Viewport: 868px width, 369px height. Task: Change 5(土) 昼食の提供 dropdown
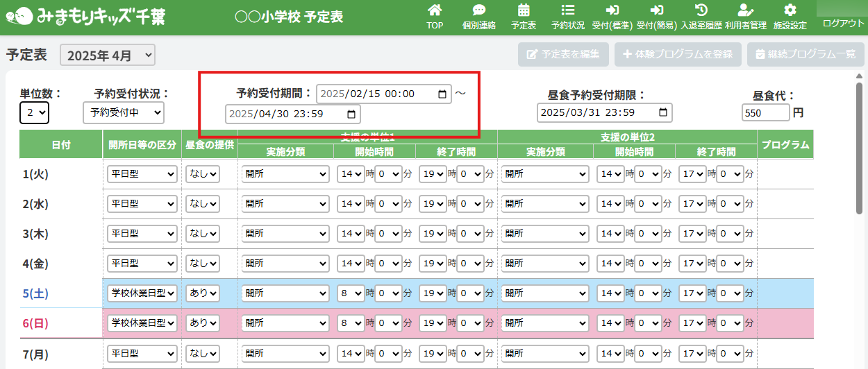202,293
